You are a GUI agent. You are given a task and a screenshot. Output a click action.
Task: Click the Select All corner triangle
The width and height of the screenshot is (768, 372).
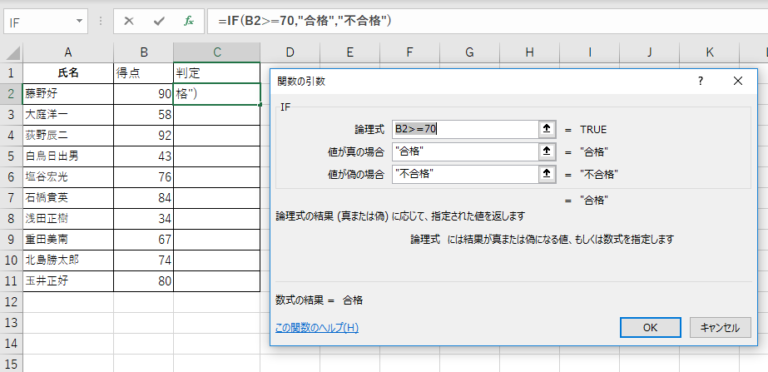pyautogui.click(x=13, y=53)
